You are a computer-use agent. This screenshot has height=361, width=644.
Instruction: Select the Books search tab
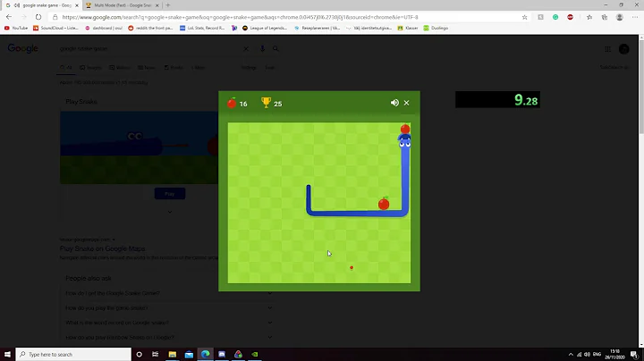pyautogui.click(x=174, y=68)
